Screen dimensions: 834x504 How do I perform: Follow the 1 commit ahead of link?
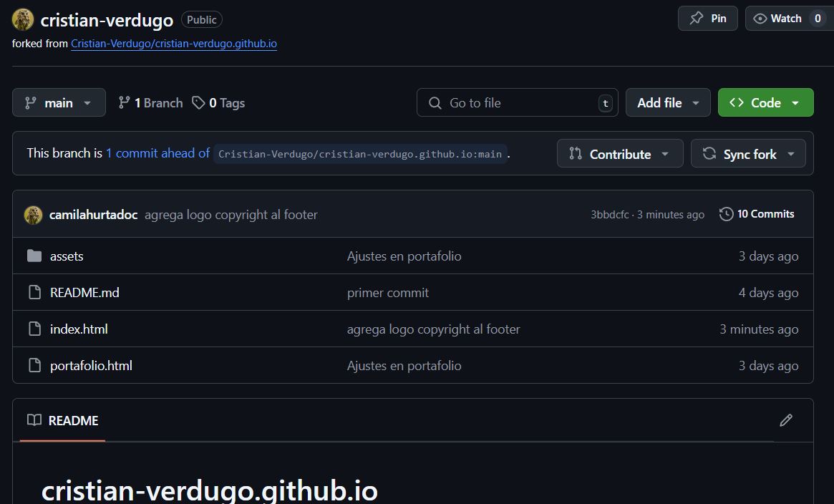pyautogui.click(x=157, y=152)
